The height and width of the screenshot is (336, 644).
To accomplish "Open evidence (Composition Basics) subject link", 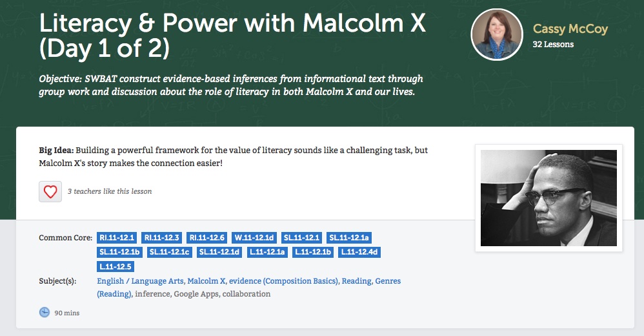I will (283, 281).
